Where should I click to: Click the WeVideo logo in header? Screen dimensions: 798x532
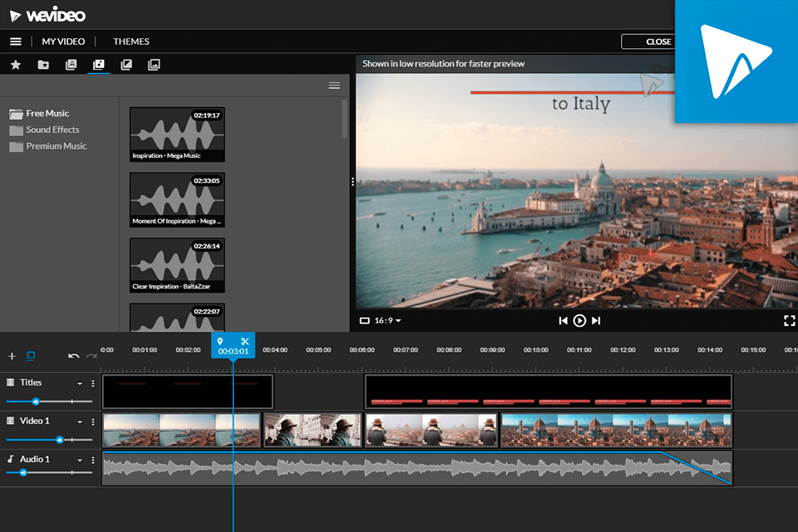pos(48,15)
